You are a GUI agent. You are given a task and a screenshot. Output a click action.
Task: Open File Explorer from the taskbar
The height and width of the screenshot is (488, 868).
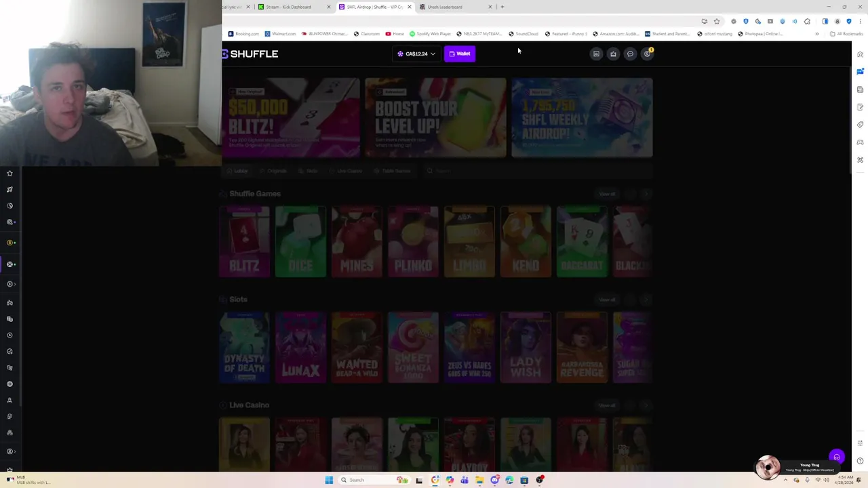tap(479, 480)
